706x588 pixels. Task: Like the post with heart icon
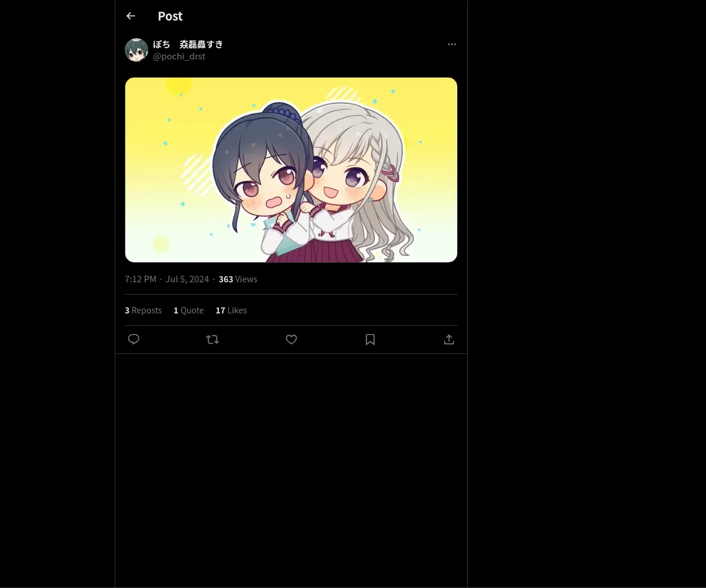click(x=291, y=339)
